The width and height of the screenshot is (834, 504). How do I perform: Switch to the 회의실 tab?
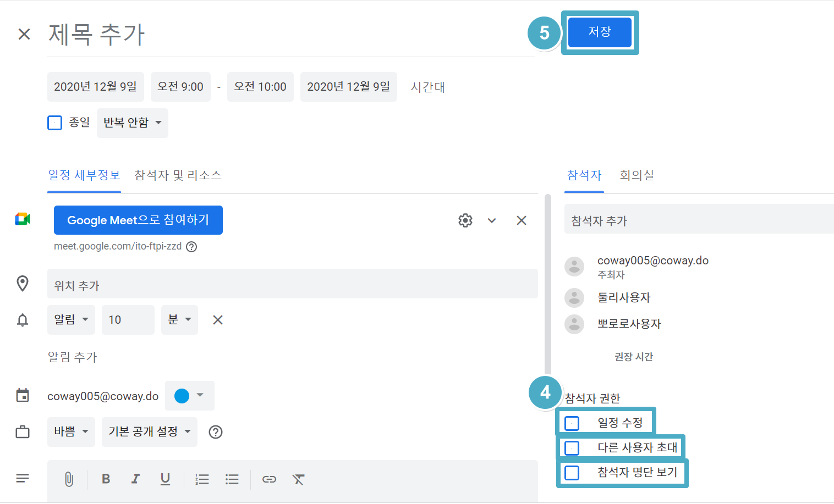tap(637, 175)
